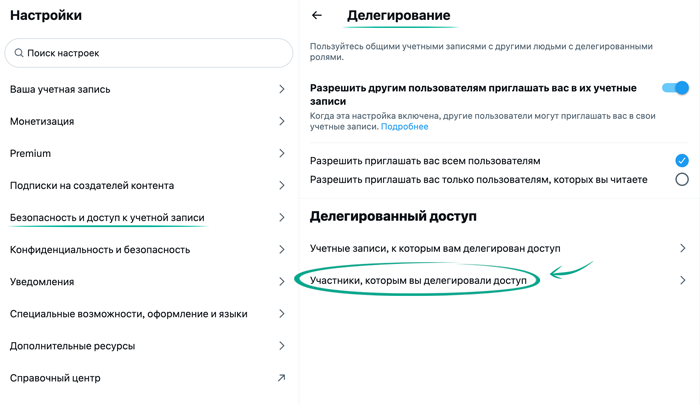The image size is (700, 405).
Task: Expand Участники, которым вы делегировали доступ
Action: tap(682, 281)
